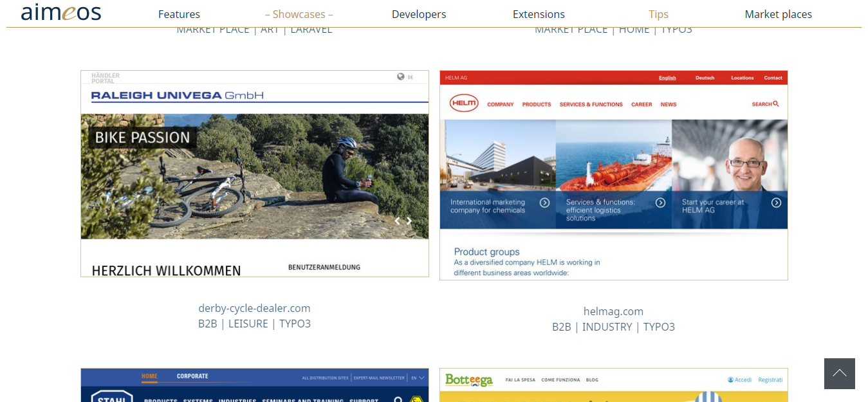Open the HELM AG showcase screenshot

pyautogui.click(x=614, y=175)
